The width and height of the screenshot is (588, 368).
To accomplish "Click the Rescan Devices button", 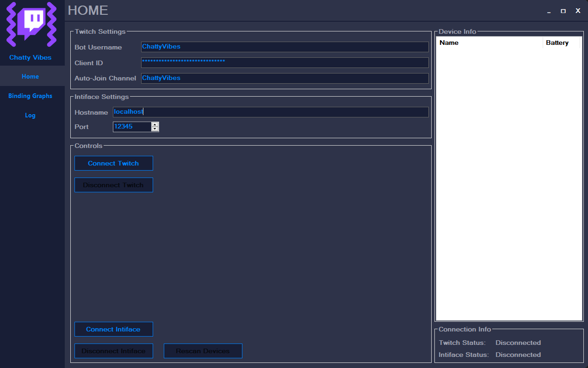I will click(203, 351).
